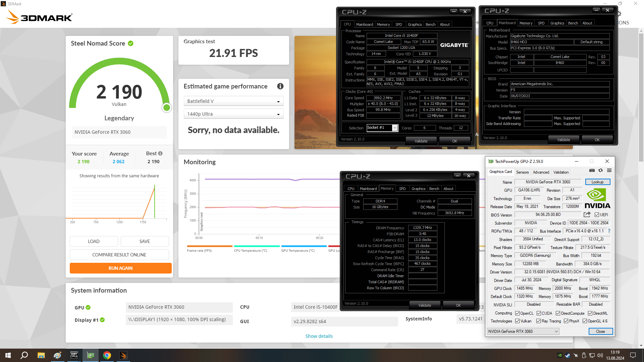Click the question mark next to Bus Interface
Viewport: 644px width, 362px height.
(x=609, y=231)
